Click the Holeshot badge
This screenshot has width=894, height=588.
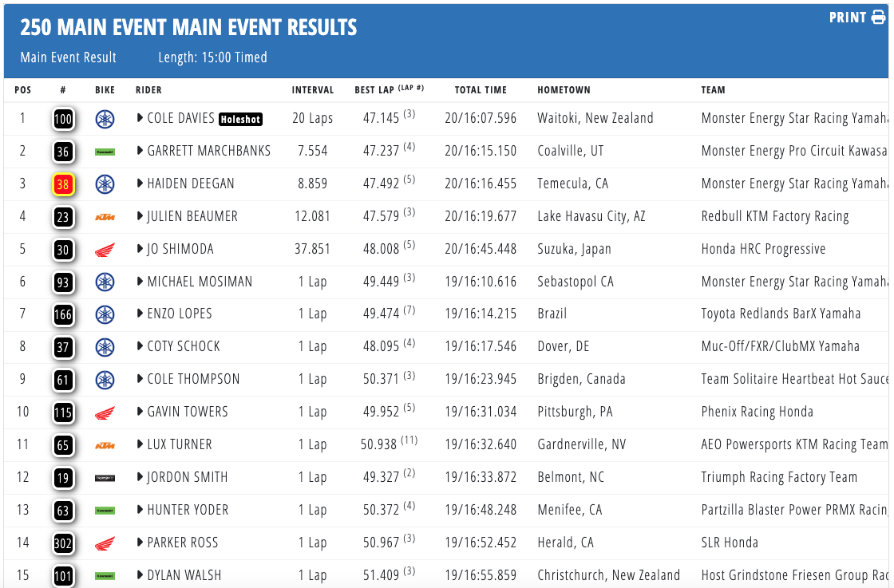[x=241, y=120]
